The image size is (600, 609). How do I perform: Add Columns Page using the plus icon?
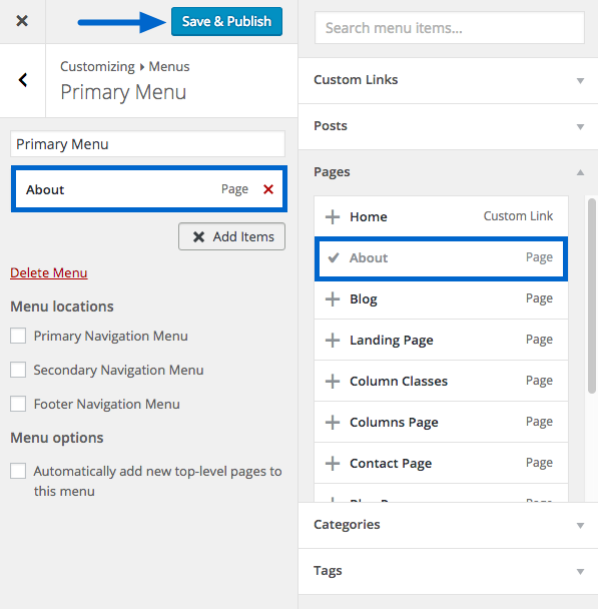332,422
